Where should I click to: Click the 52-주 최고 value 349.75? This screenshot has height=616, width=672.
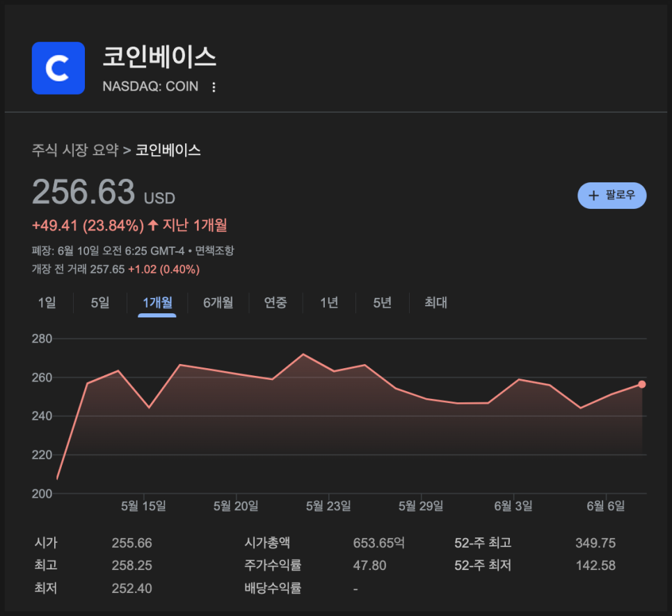pos(595,543)
